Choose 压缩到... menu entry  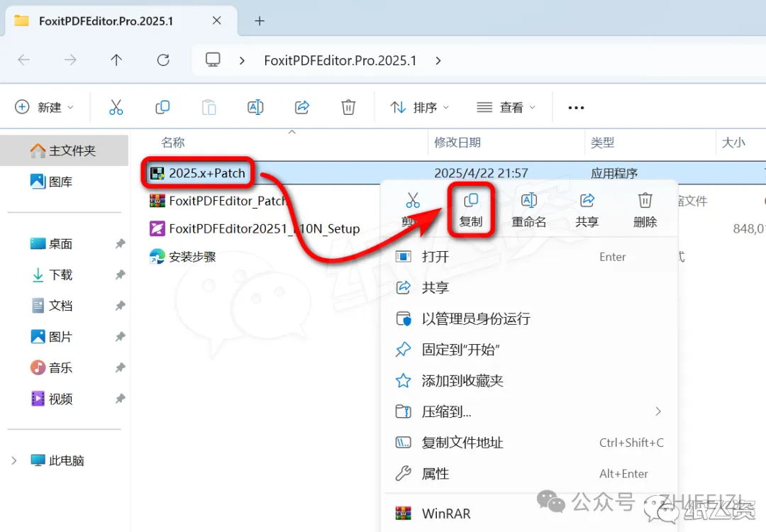point(530,411)
